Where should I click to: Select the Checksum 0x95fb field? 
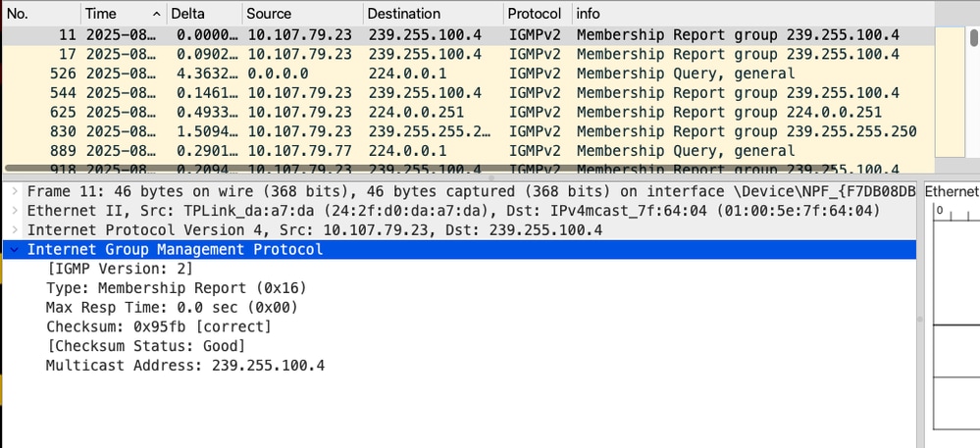[x=158, y=326]
